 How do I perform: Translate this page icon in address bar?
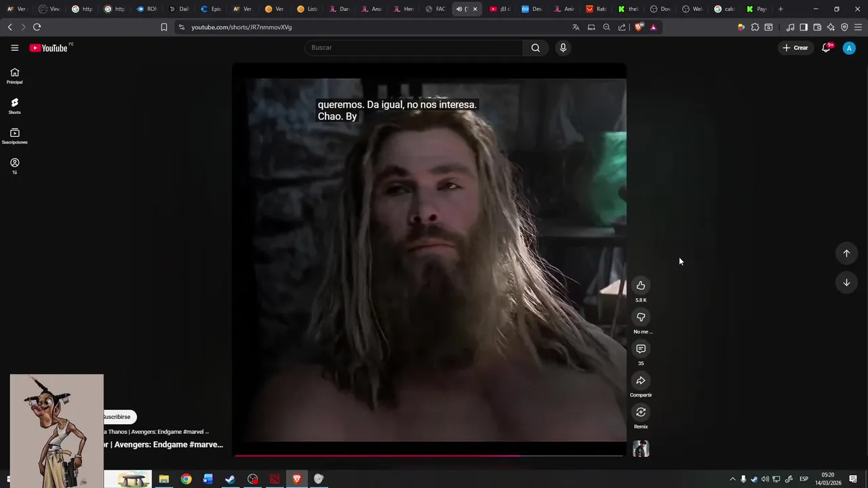click(x=576, y=27)
